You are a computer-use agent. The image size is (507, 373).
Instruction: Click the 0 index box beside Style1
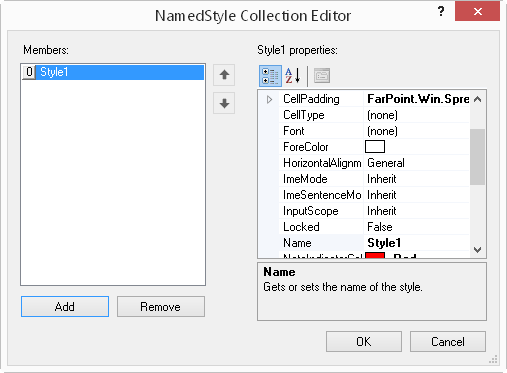point(29,72)
